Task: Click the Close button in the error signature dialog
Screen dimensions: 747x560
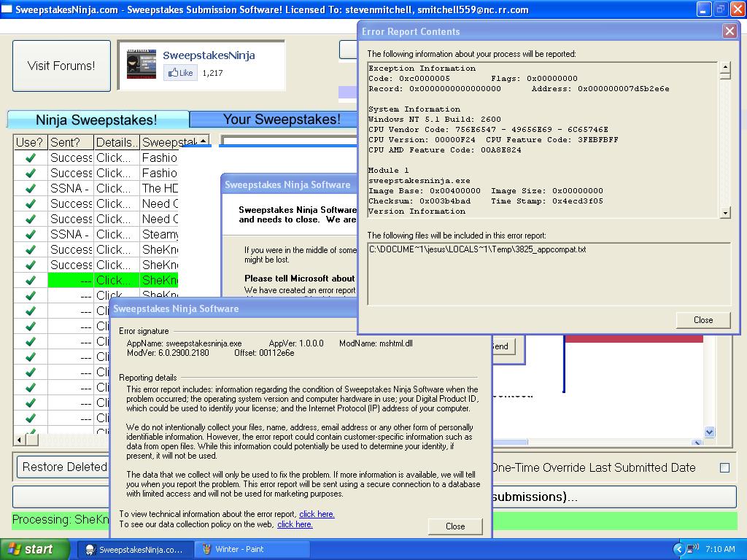Action: point(455,526)
